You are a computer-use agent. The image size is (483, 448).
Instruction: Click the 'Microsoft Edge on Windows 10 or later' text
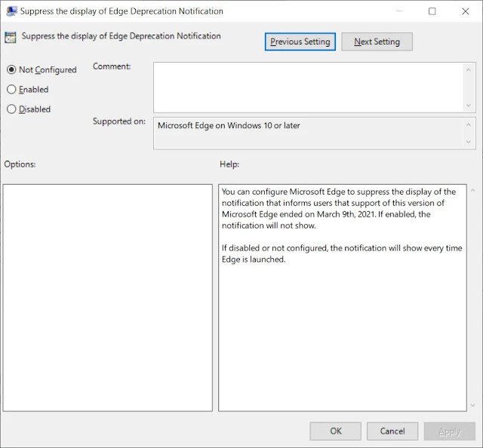229,126
